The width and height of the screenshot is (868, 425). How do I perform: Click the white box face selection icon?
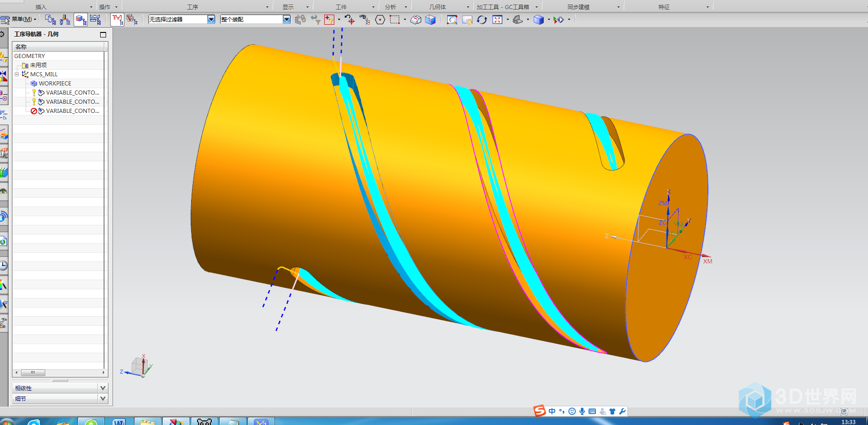[416, 20]
